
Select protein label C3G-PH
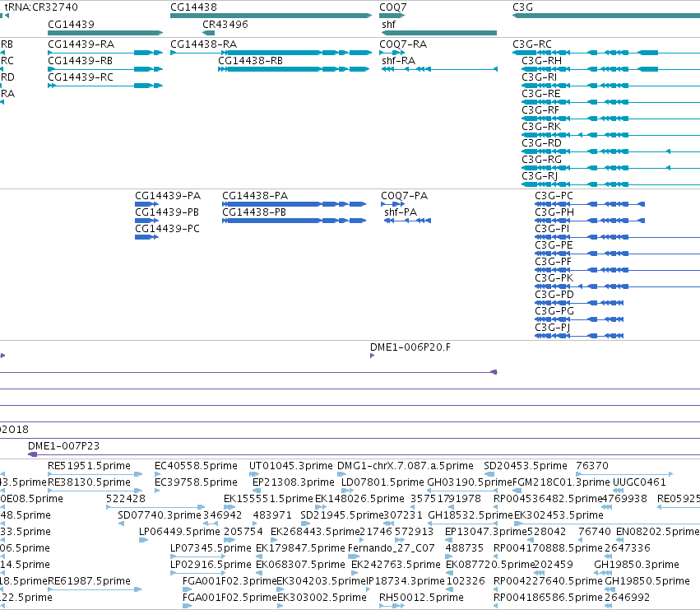[x=554, y=212]
